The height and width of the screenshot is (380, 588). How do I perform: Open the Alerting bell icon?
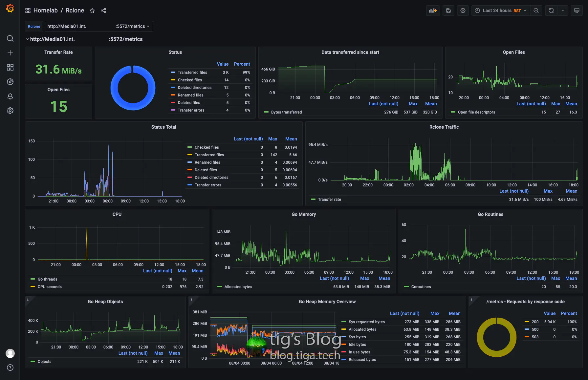pos(10,96)
